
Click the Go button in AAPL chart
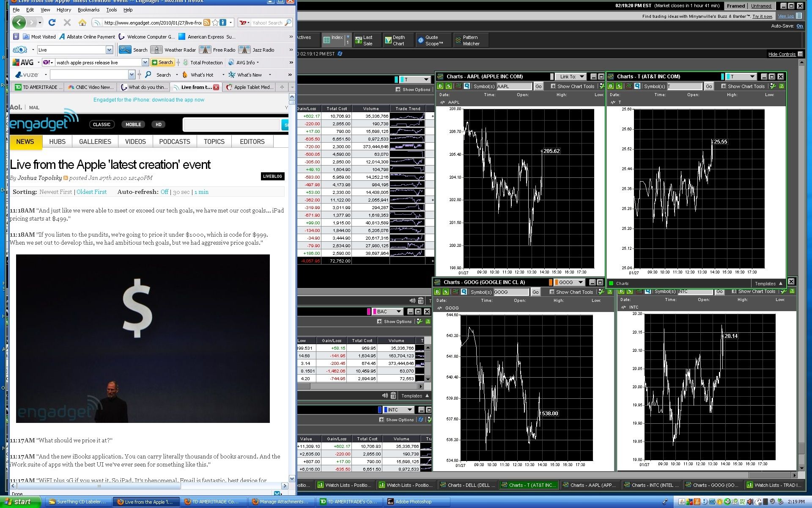538,86
